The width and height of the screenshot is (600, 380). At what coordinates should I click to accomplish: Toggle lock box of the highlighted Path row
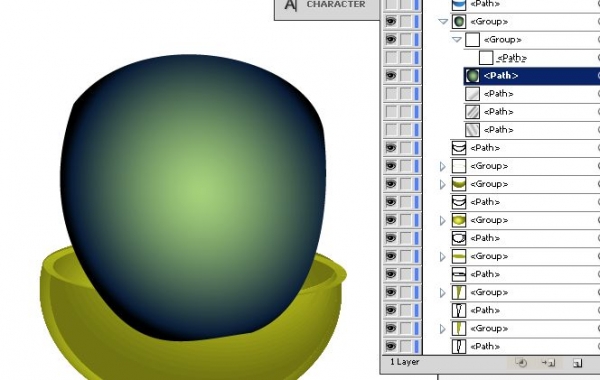pos(405,75)
